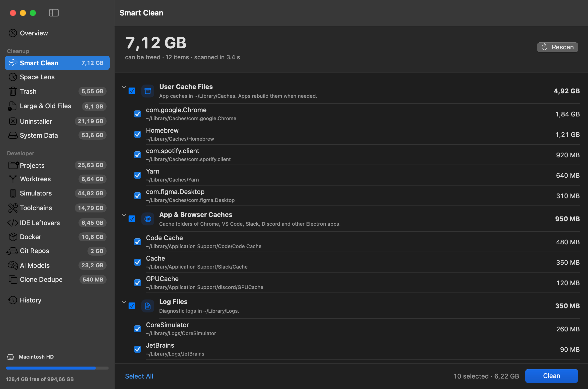Uncheck the Code Cache checkbox

(x=137, y=242)
